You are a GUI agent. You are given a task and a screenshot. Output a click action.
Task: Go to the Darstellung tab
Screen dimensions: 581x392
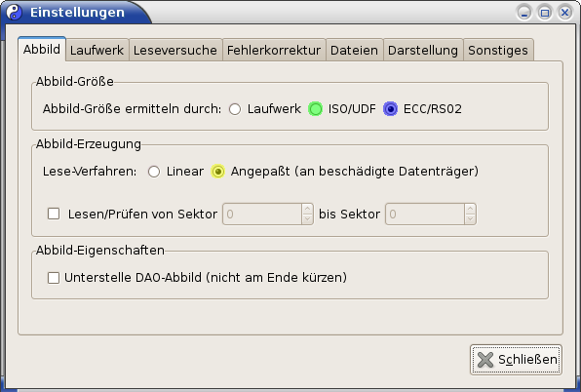click(x=423, y=50)
